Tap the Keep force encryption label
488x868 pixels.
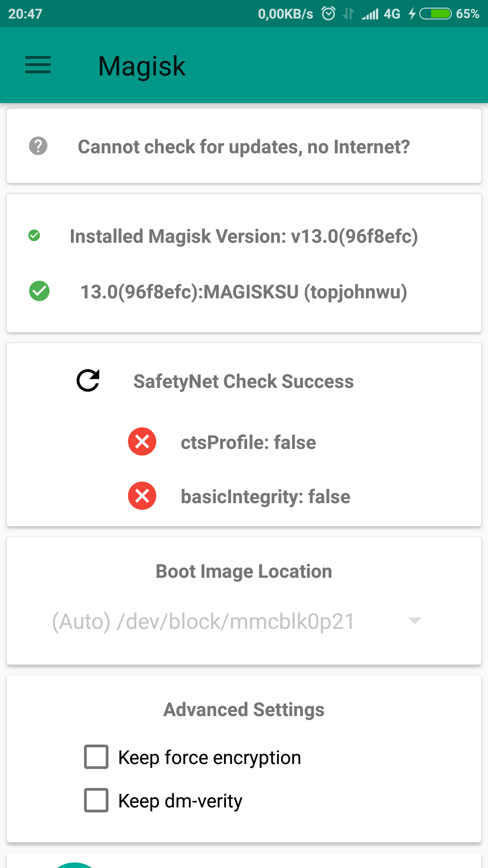tap(210, 758)
